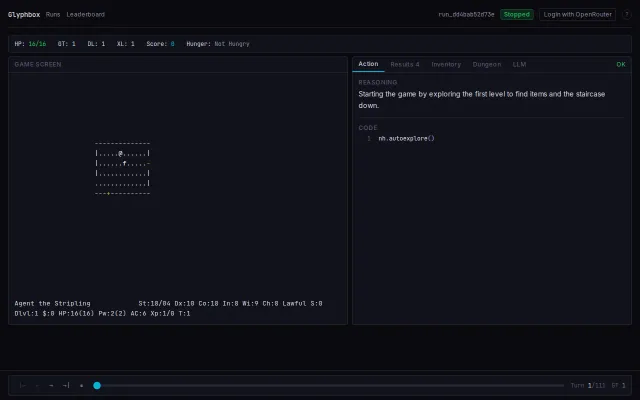Click the HP: 16/16 stat

30,44
